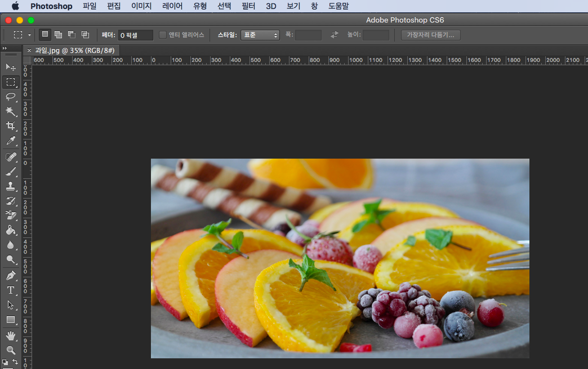This screenshot has width=588, height=369.
Task: Swap width and height values
Action: point(334,35)
